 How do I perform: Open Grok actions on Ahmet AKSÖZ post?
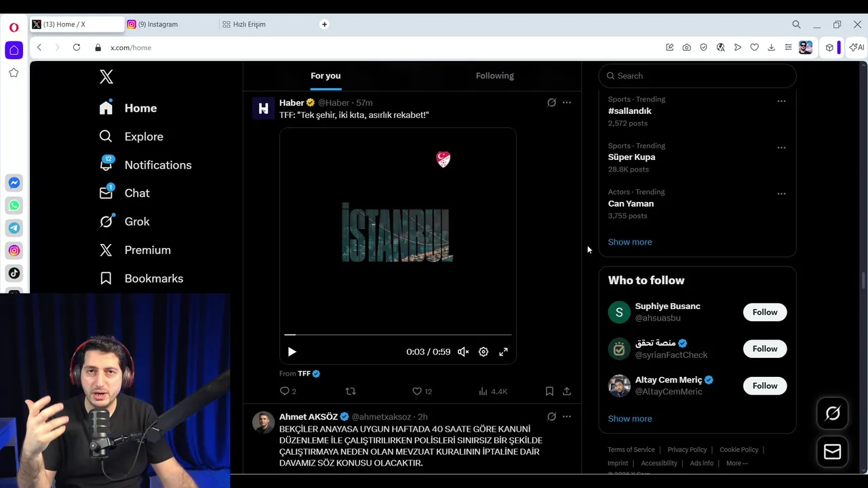pos(551,417)
